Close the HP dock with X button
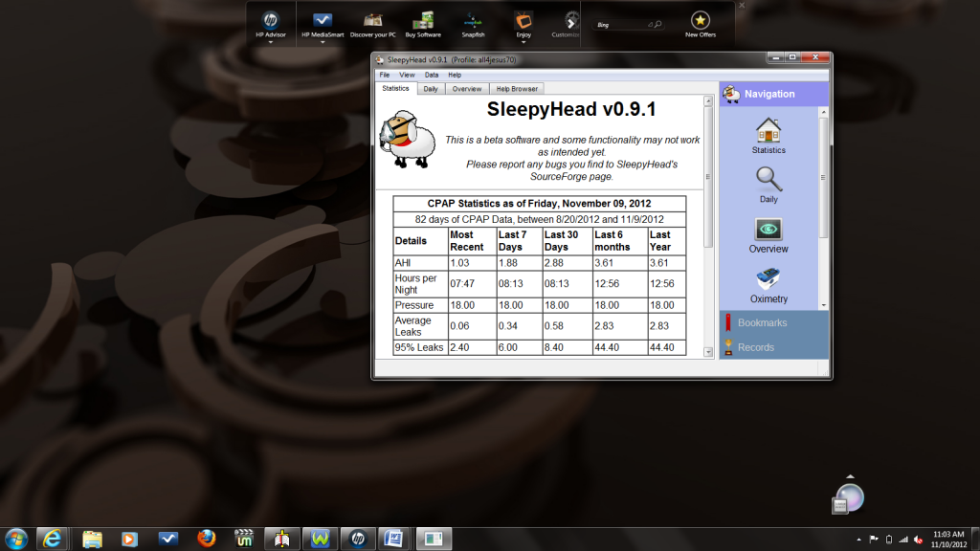The width and height of the screenshot is (980, 551). click(x=742, y=5)
